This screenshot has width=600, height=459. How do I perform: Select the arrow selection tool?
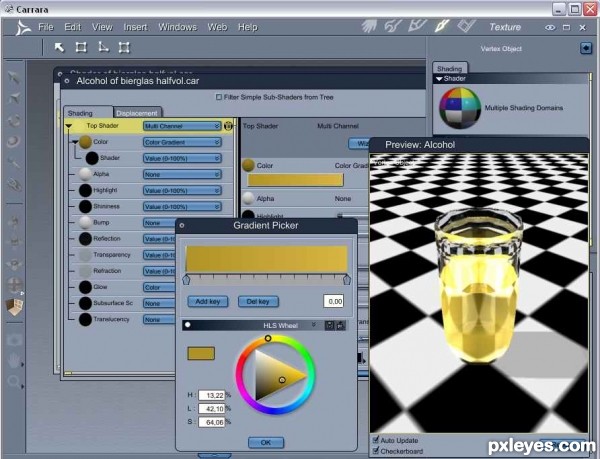pos(59,48)
